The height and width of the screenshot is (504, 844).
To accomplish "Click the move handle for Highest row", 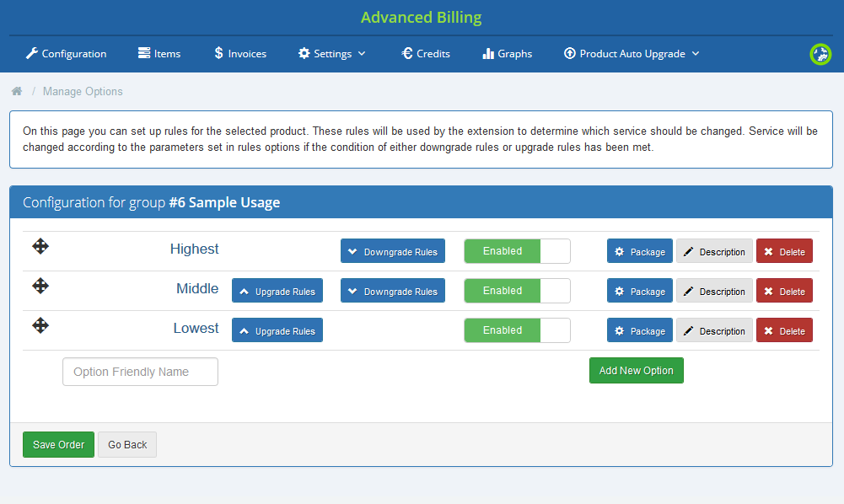I will coord(40,246).
